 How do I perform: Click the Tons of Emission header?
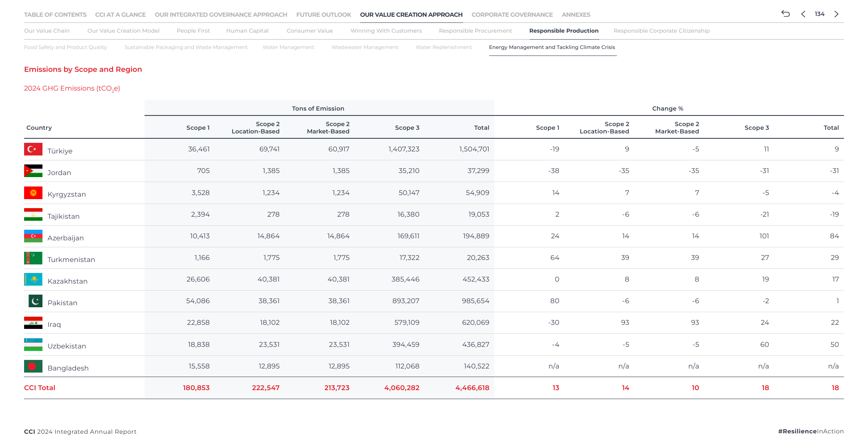click(x=318, y=109)
